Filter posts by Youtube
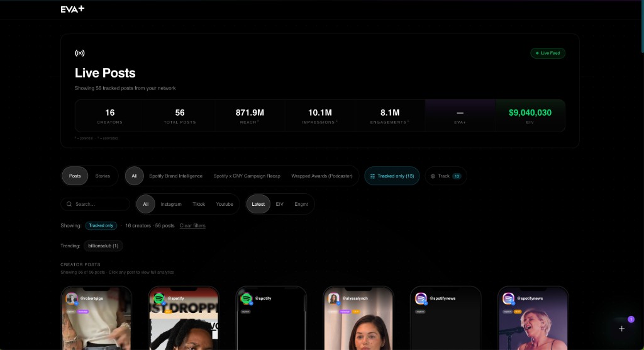644x350 pixels. point(225,204)
